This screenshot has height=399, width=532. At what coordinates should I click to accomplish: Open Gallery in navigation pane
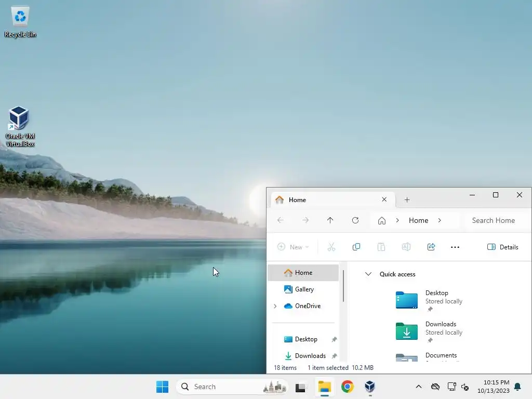coord(303,289)
